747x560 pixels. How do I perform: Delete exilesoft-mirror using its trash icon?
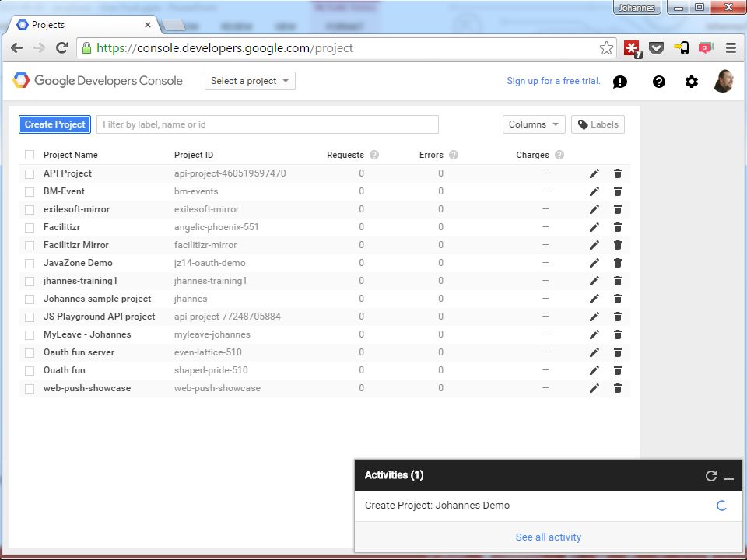pos(617,209)
